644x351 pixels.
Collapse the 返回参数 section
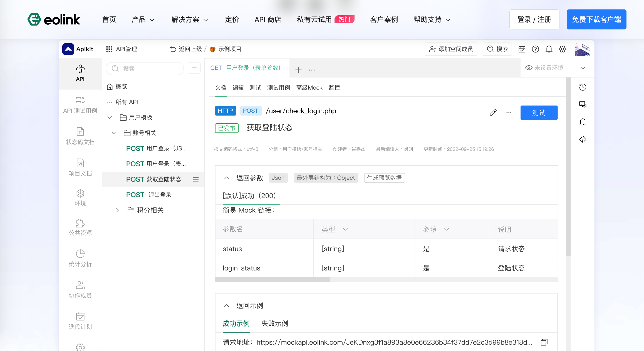tap(227, 178)
